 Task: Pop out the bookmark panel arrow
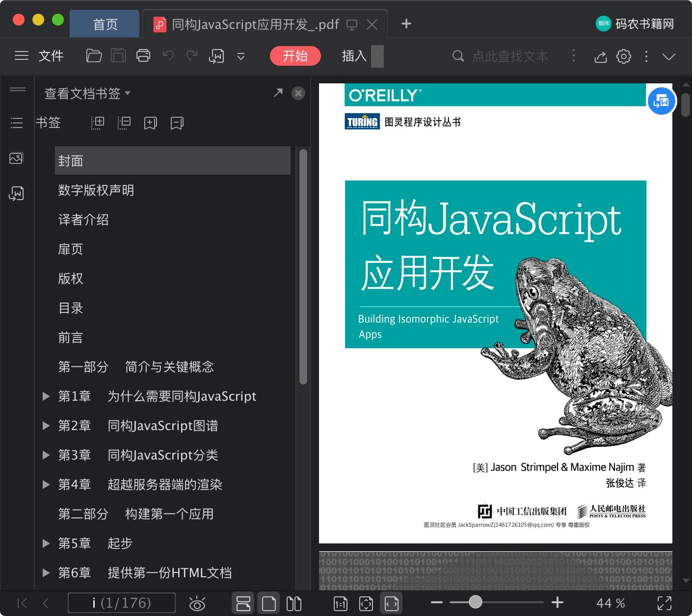click(278, 93)
